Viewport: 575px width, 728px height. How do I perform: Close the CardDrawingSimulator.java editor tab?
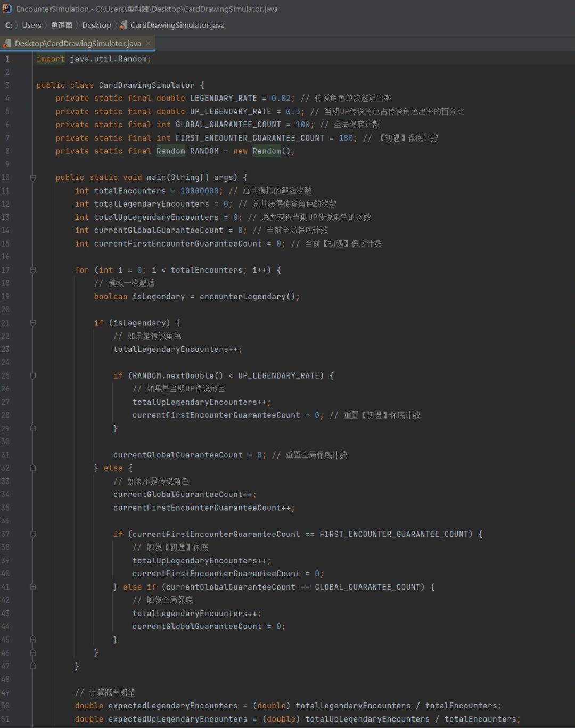pyautogui.click(x=149, y=43)
